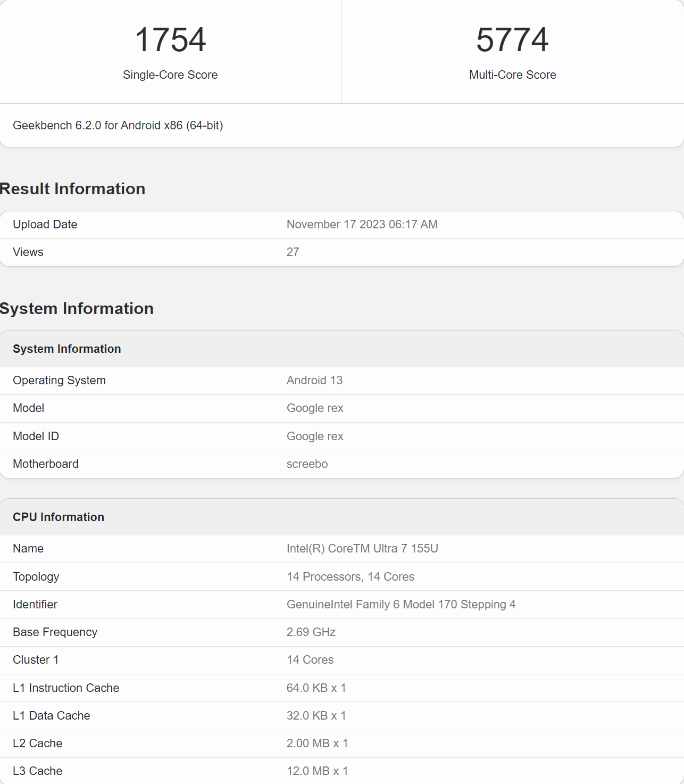This screenshot has height=784, width=684.
Task: Click the GenuineIntel Family 6 identifier value
Action: 401,605
